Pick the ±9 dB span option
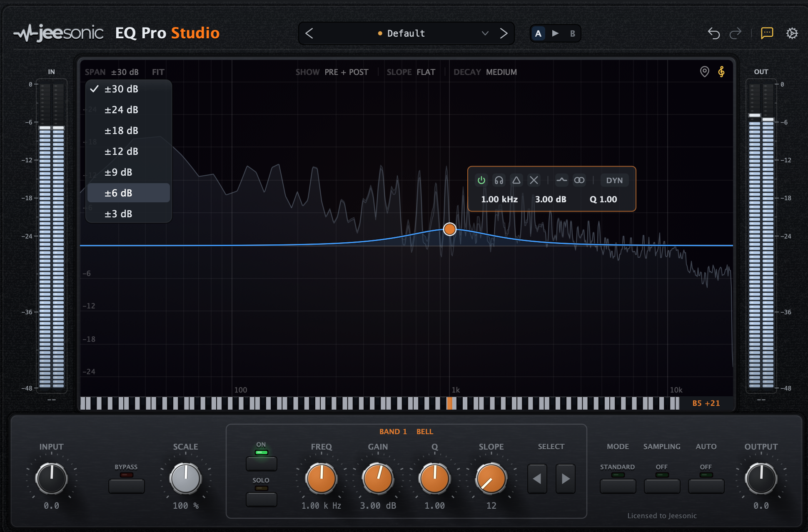This screenshot has width=808, height=532. coord(129,172)
